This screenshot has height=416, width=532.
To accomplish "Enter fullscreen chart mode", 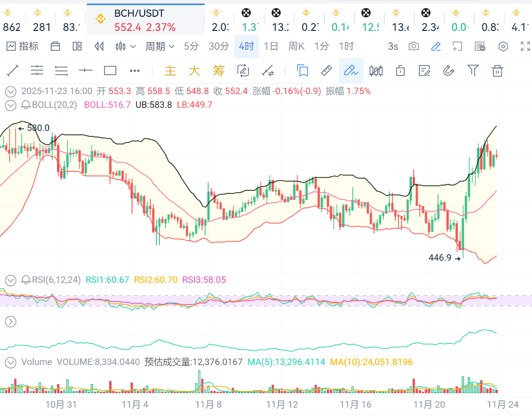I will (x=525, y=47).
